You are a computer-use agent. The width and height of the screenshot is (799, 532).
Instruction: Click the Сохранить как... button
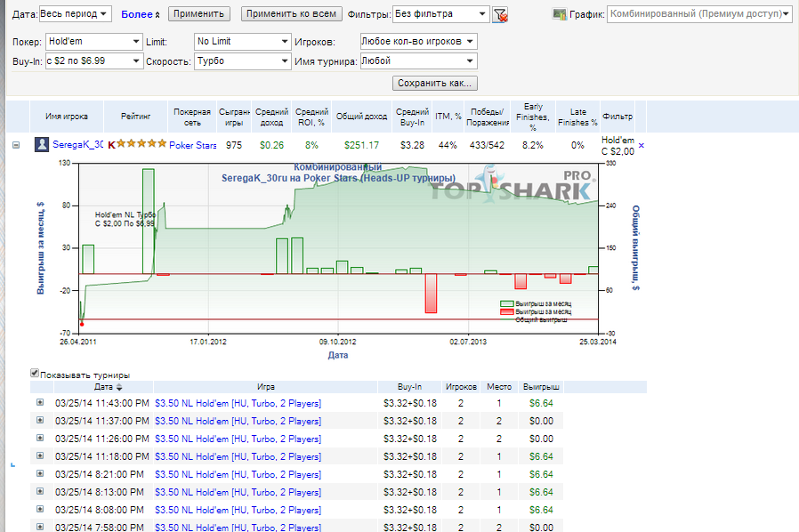coord(435,83)
